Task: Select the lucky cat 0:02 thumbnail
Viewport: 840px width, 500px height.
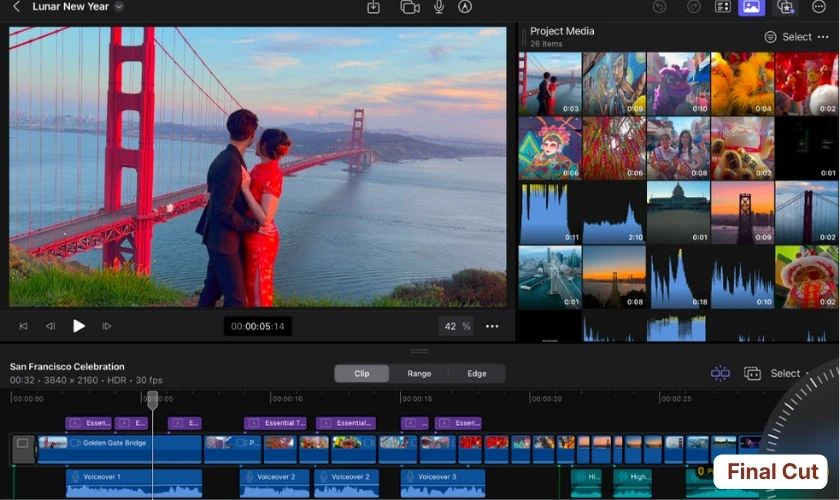Action: [742, 148]
